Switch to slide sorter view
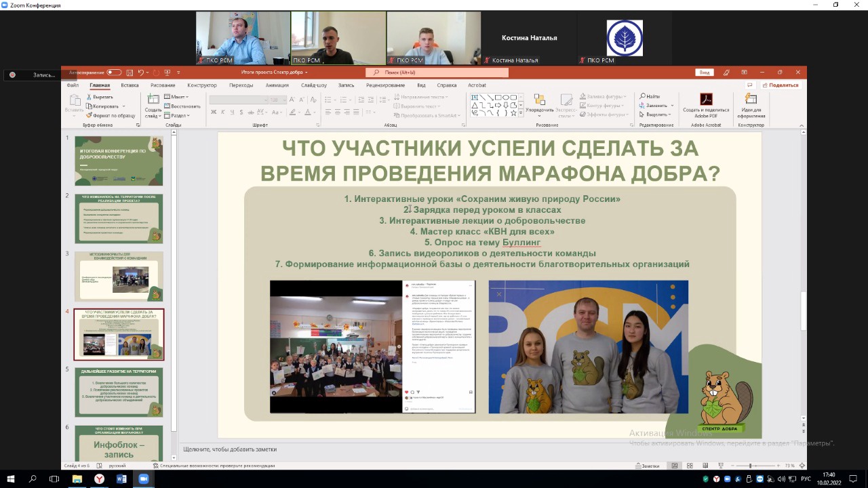868x488 pixels. (x=690, y=466)
